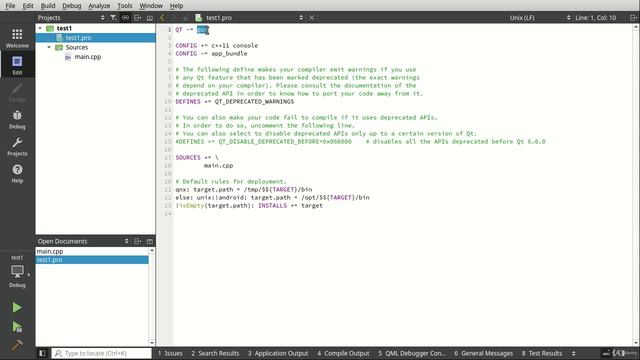Open the Edit menu
The height and width of the screenshot is (360, 640).
(x=28, y=6)
